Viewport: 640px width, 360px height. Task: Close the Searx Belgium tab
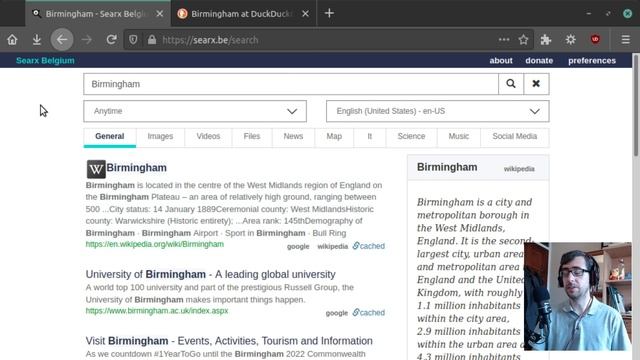[160, 14]
